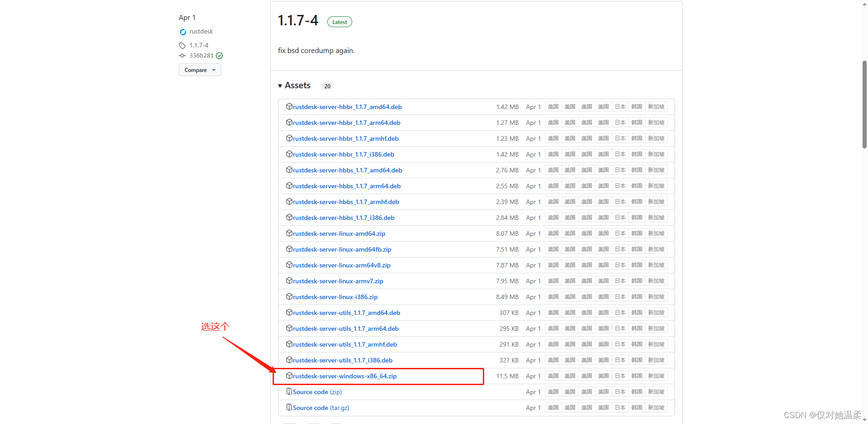
Task: Click package icon for hbbr_1.1.7_armhf.deb
Action: [289, 138]
